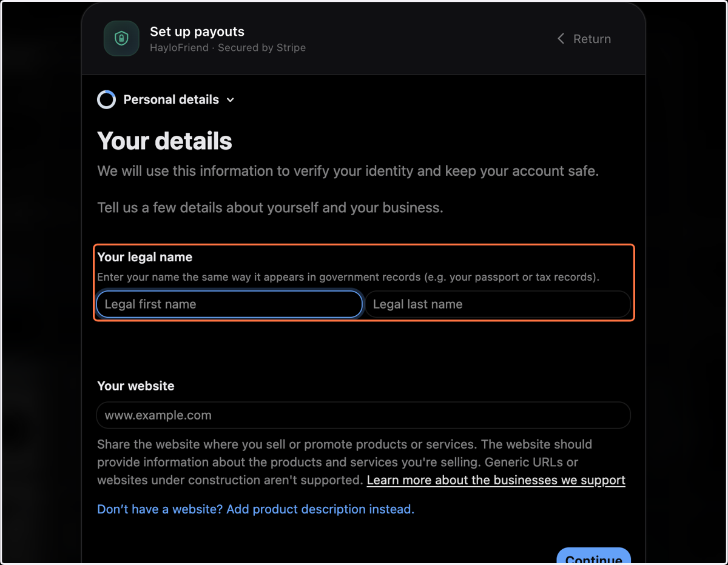The width and height of the screenshot is (728, 565).
Task: Click the Set up payouts title
Action: coord(197,32)
